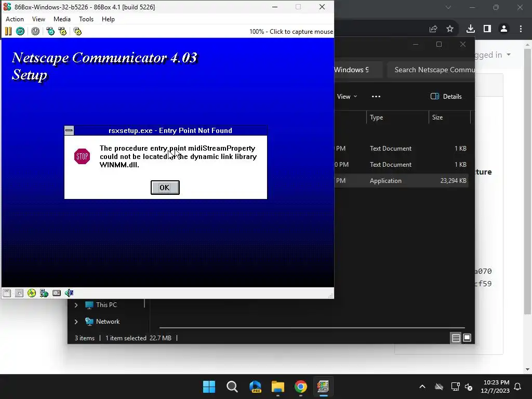The height and width of the screenshot is (399, 532).
Task: Open Windows Start menu
Action: coord(209,387)
